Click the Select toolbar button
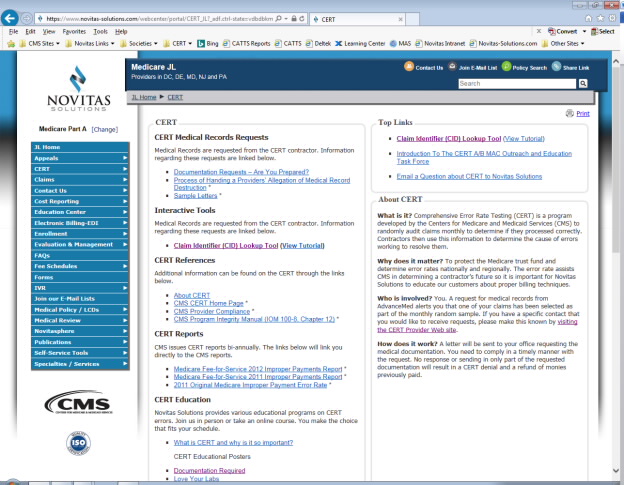The height and width of the screenshot is (485, 624). point(603,31)
